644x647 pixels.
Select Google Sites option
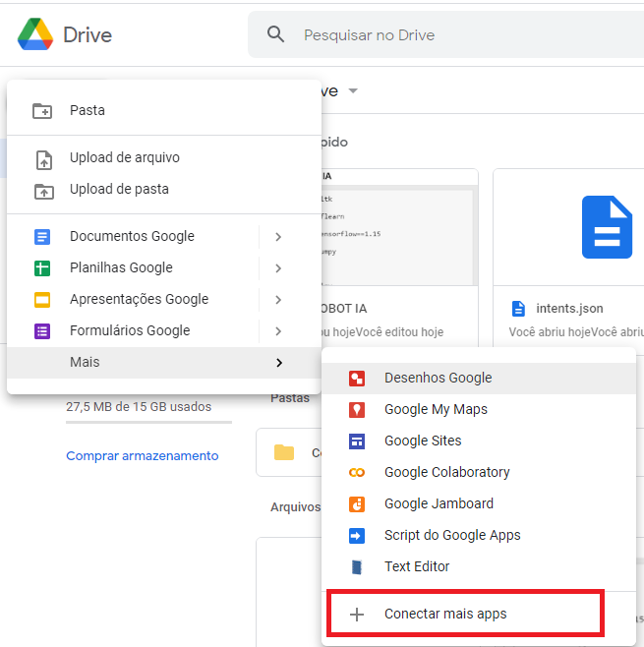479,441
